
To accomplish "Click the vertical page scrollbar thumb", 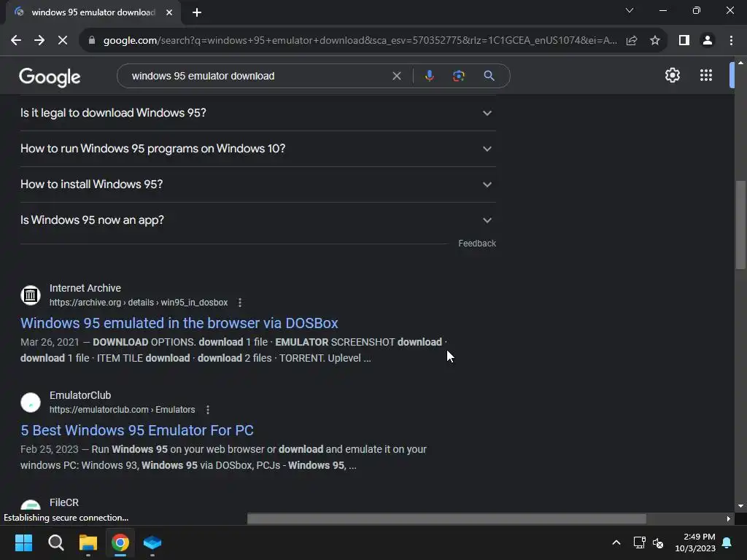I will 740,225.
